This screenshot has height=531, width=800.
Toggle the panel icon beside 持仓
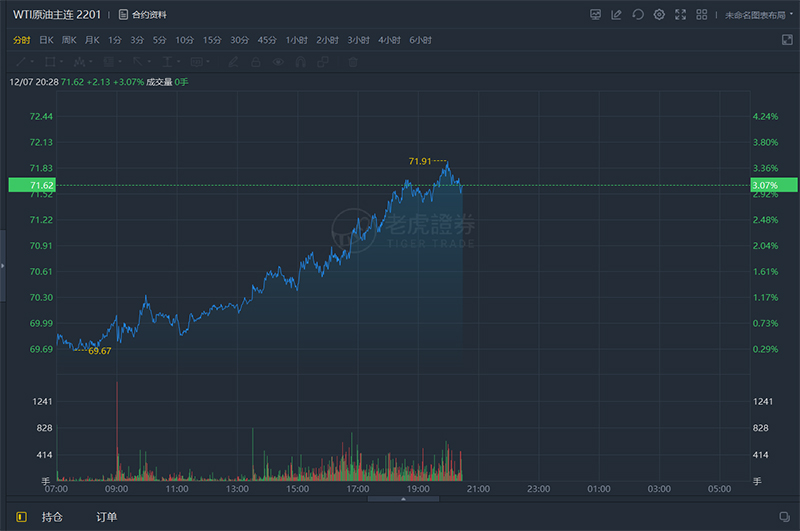(x=21, y=517)
